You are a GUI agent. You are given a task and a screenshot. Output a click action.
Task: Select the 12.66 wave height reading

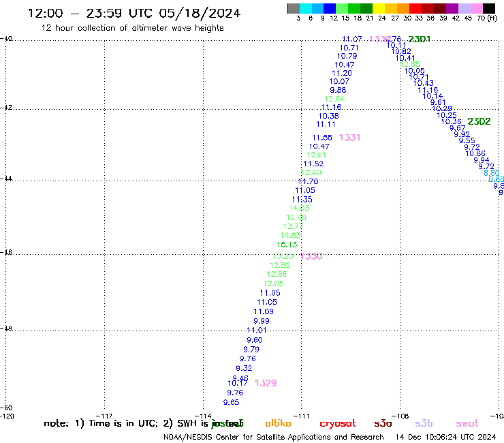(x=277, y=275)
